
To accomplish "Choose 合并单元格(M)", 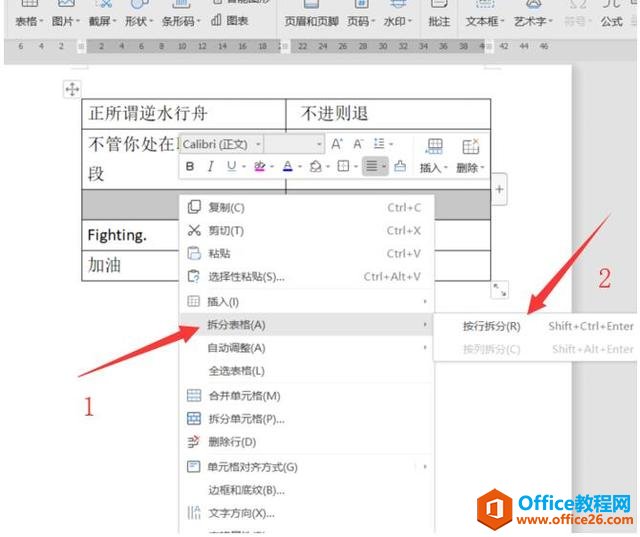I will tap(306, 396).
